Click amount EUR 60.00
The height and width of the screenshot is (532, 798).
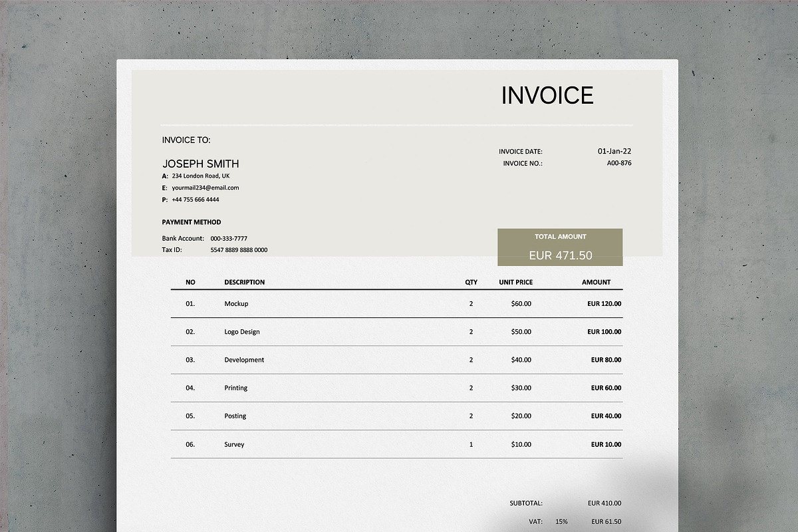tap(606, 388)
